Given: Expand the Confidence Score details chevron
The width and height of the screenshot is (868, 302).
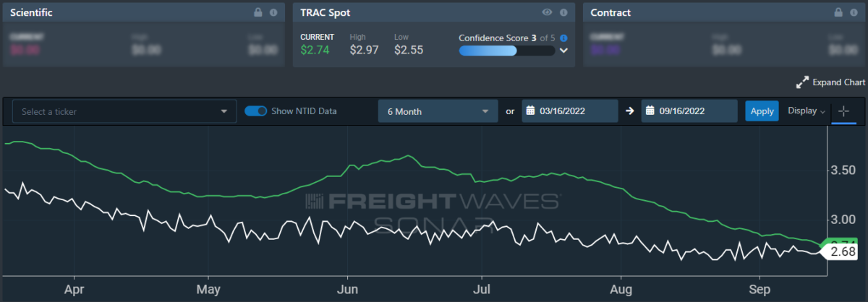Looking at the screenshot, I should coord(564,51).
